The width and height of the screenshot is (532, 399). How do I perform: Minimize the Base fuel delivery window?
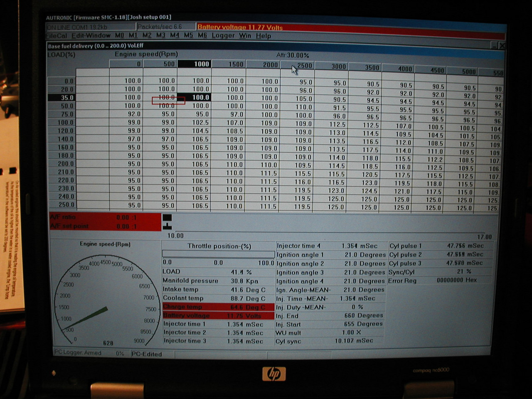click(x=494, y=46)
